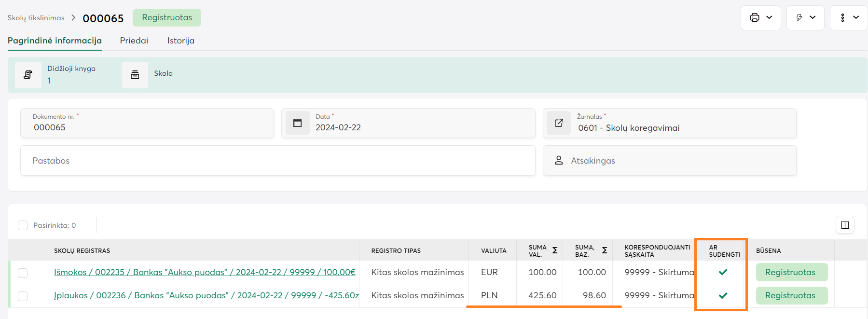Toggle the select-all Pasirinkta checkbox
This screenshot has height=319, width=868.
23,225
